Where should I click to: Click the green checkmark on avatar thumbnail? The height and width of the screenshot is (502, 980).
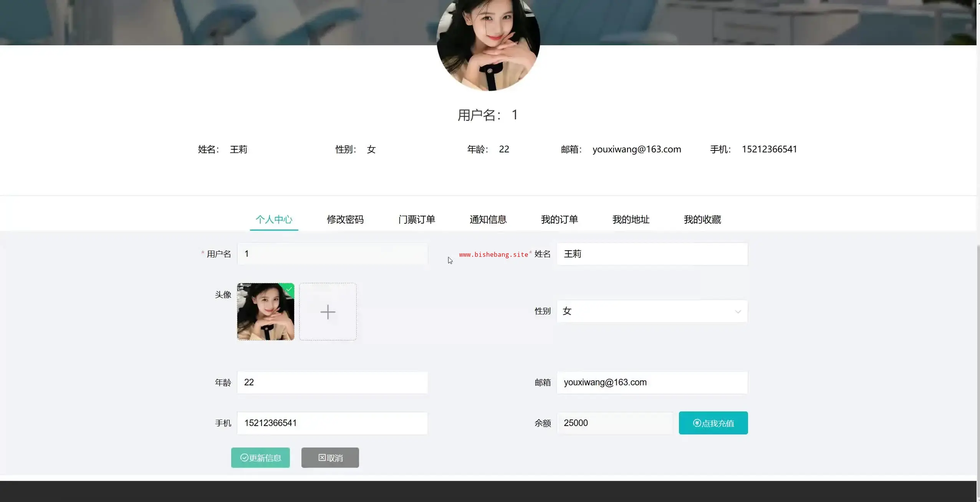pyautogui.click(x=289, y=289)
